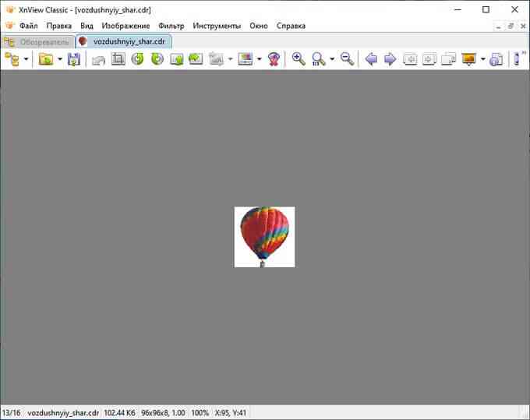Click the Zoom in magnifier icon
Screen dimensions: 530x420
299,58
